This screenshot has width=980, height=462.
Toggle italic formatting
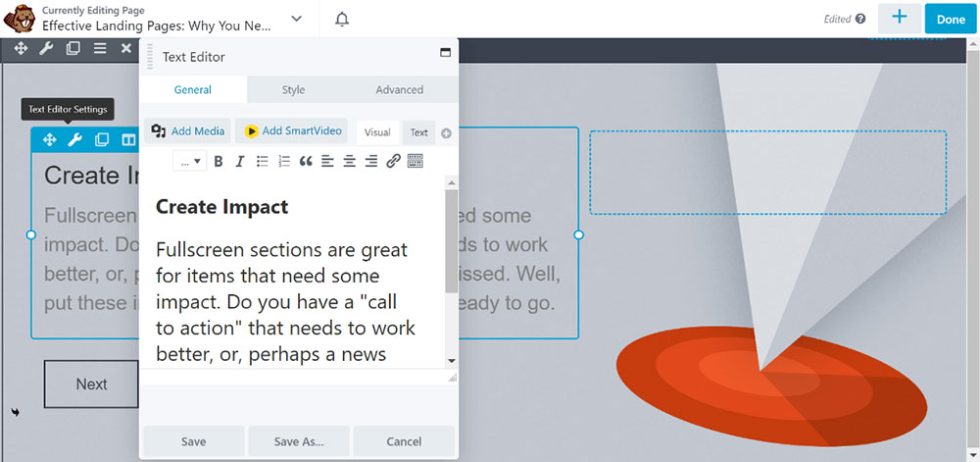click(x=239, y=161)
